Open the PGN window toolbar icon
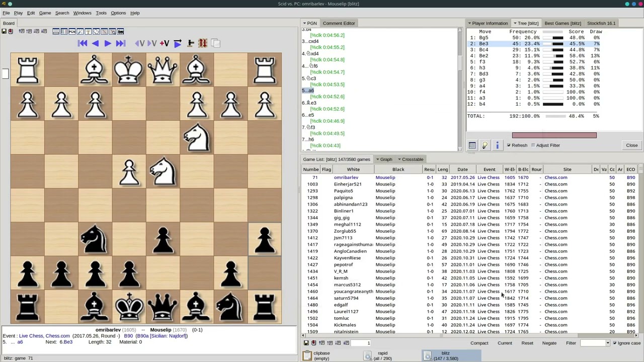The image size is (644, 362). [x=72, y=32]
